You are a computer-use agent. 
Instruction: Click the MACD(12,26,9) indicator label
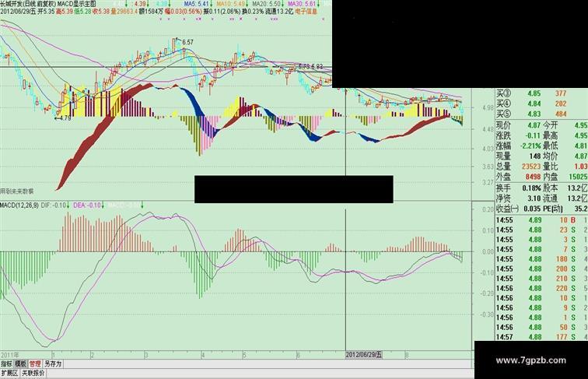(x=19, y=205)
